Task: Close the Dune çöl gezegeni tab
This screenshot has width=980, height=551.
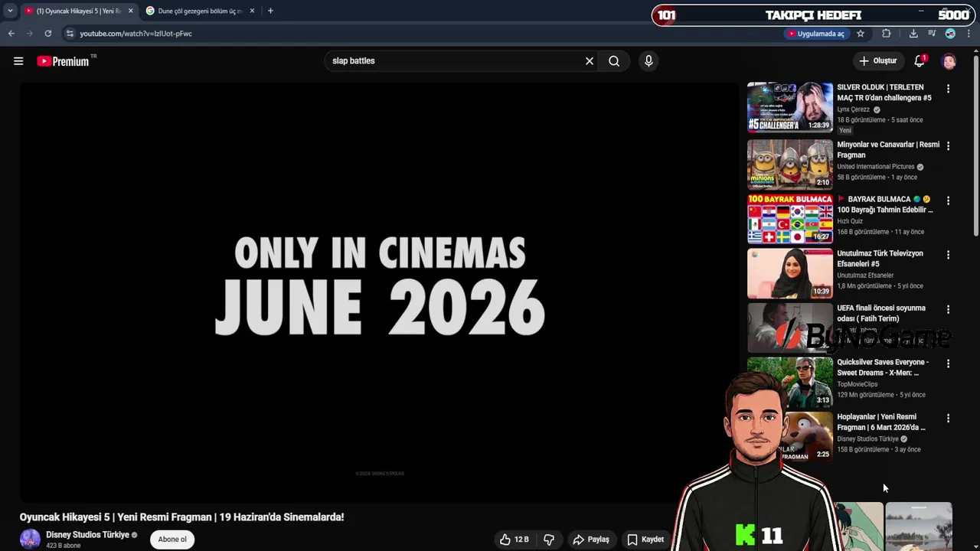Action: point(252,11)
